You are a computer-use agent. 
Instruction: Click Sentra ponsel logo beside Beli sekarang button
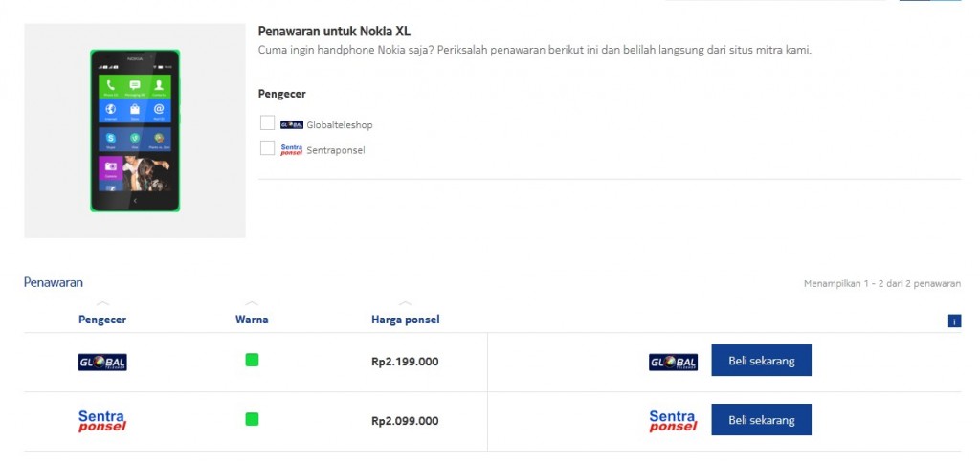point(673,421)
